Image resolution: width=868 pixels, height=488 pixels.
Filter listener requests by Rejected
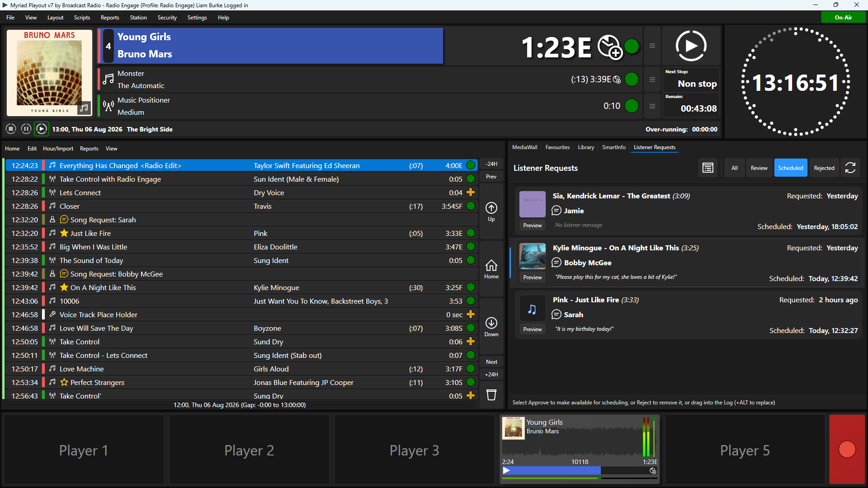824,168
